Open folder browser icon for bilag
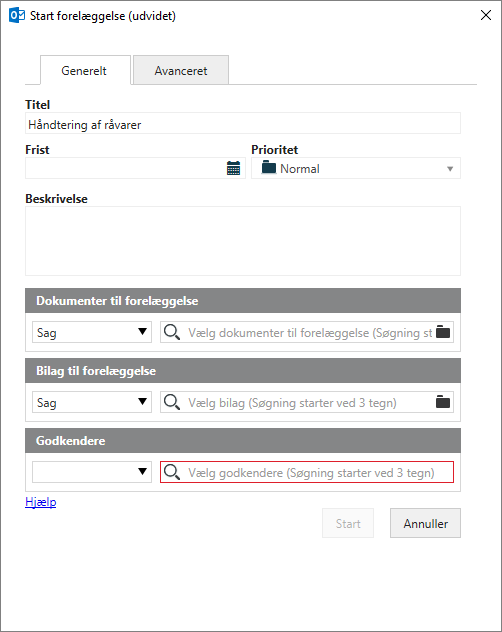This screenshot has width=502, height=632. [443, 402]
